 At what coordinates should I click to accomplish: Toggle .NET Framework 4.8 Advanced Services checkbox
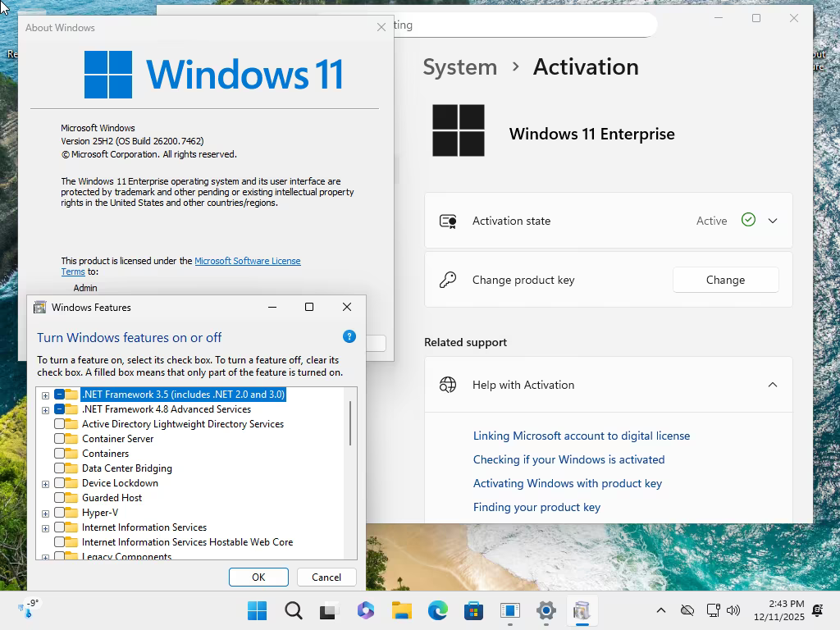coord(59,409)
